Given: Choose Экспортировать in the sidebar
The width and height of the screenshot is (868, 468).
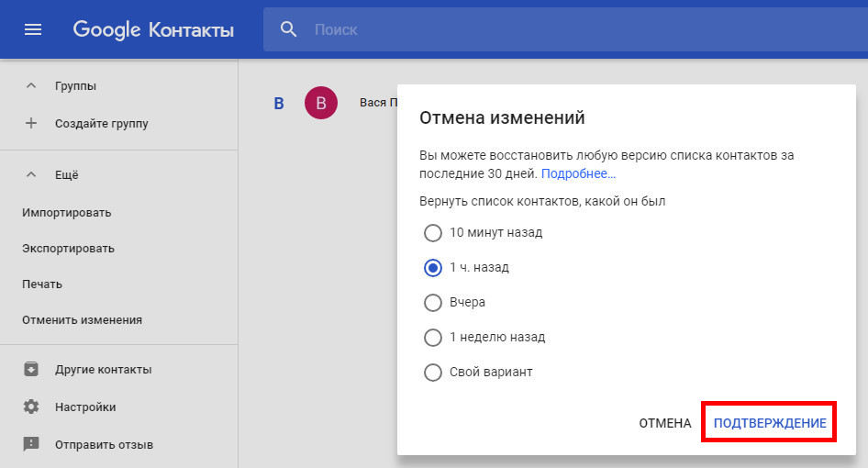Looking at the screenshot, I should (x=69, y=249).
